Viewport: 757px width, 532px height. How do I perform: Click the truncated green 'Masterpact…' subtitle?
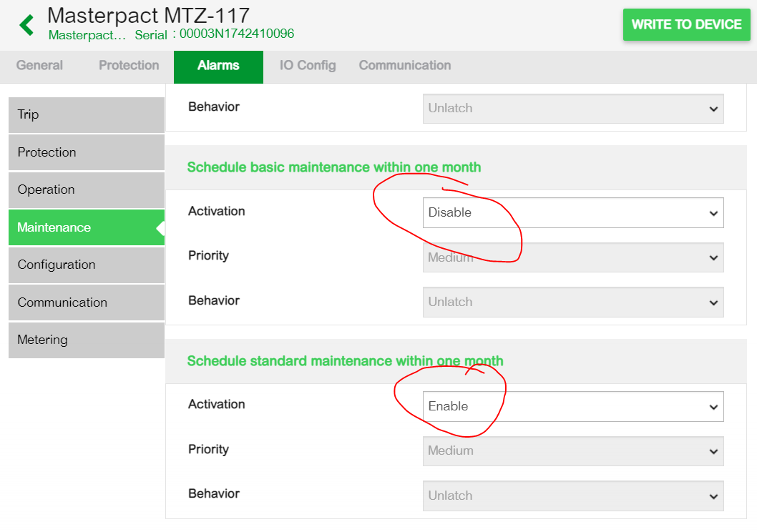coord(87,35)
